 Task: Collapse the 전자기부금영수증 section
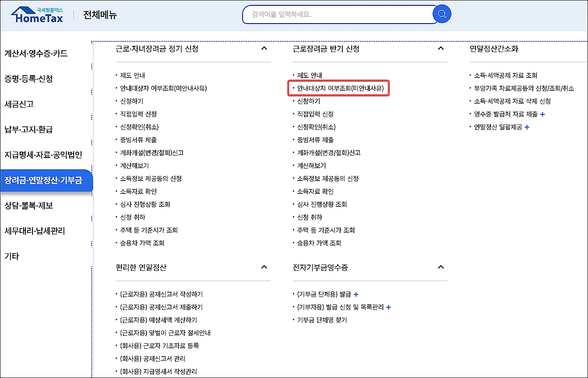click(x=441, y=267)
